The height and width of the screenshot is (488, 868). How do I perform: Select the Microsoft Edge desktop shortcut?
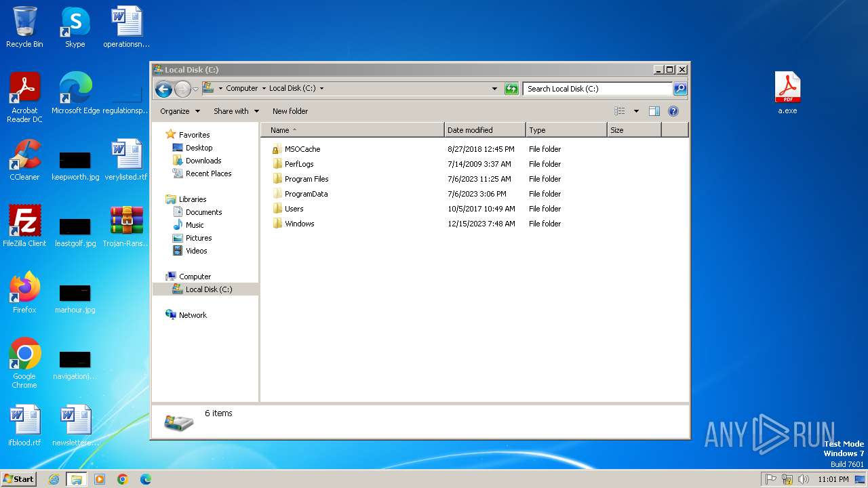pos(75,94)
